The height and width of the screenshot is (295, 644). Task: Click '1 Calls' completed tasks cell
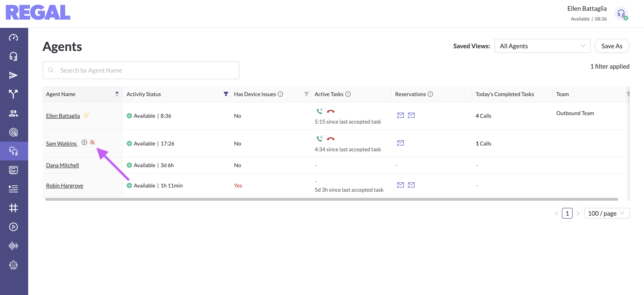[x=483, y=144]
